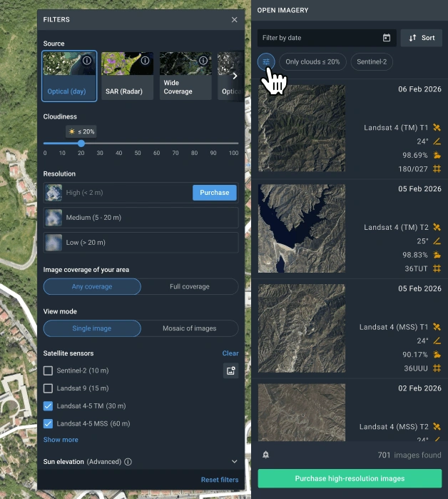Open the 02 Feb 2026 image thumbnail
448x499 pixels.
[302, 412]
